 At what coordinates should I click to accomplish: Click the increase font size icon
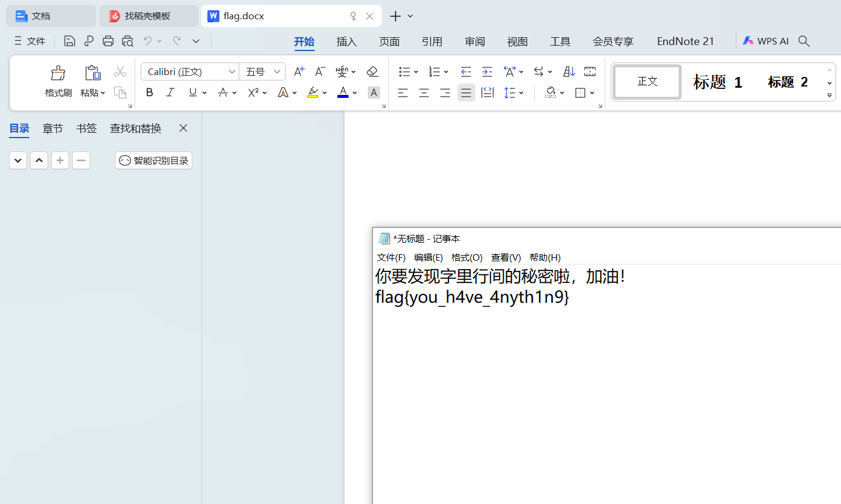(299, 72)
